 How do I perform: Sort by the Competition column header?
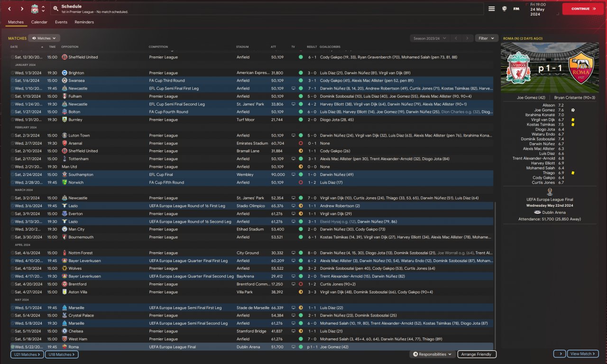158,47
